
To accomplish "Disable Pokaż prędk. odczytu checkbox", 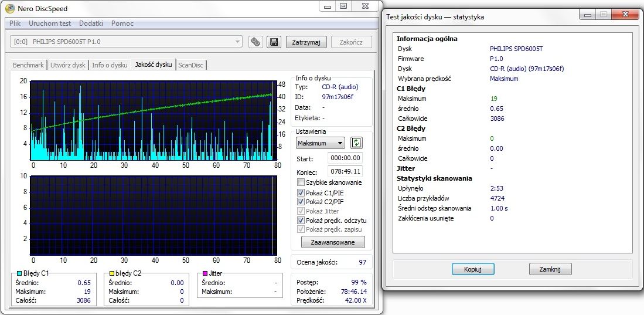I will 301,221.
